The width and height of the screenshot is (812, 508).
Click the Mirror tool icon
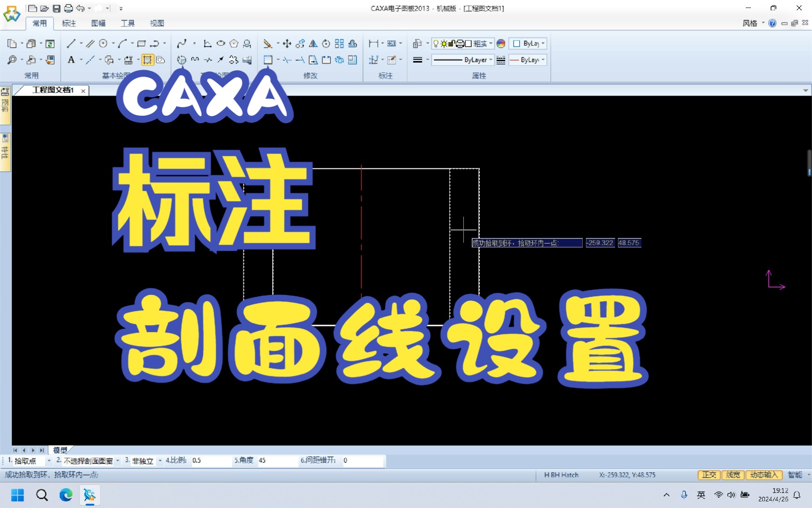tap(313, 44)
